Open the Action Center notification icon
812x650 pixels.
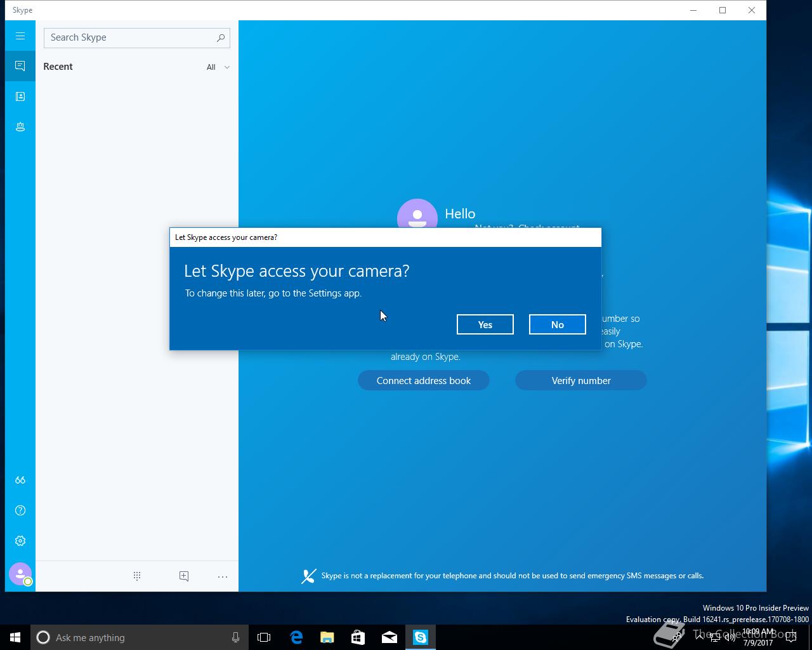pyautogui.click(x=790, y=637)
